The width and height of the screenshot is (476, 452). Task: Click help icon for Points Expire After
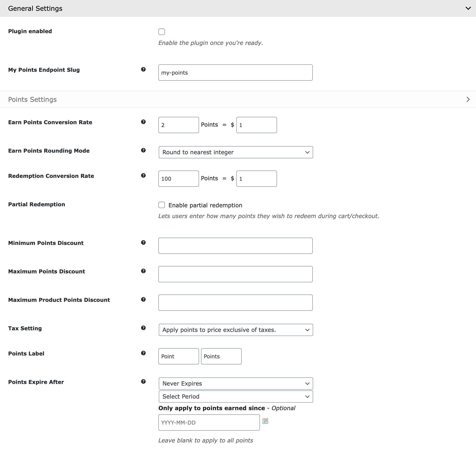tap(143, 381)
